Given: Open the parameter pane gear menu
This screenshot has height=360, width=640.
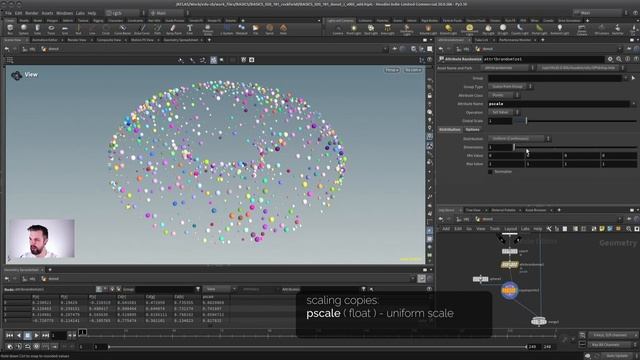Looking at the screenshot, I should (x=610, y=59).
